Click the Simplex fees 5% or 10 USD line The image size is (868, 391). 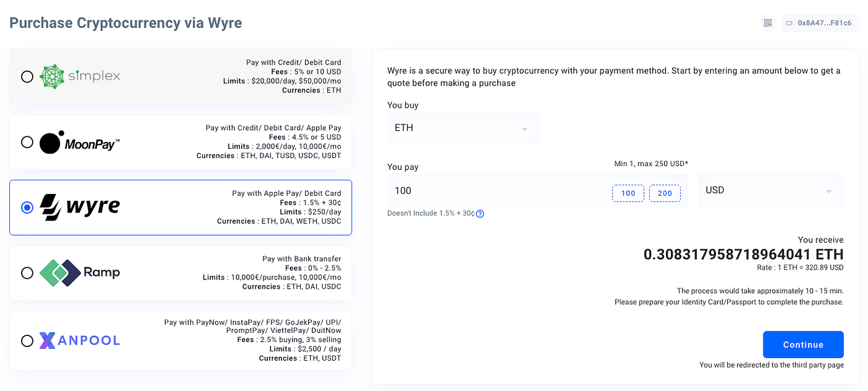(305, 72)
